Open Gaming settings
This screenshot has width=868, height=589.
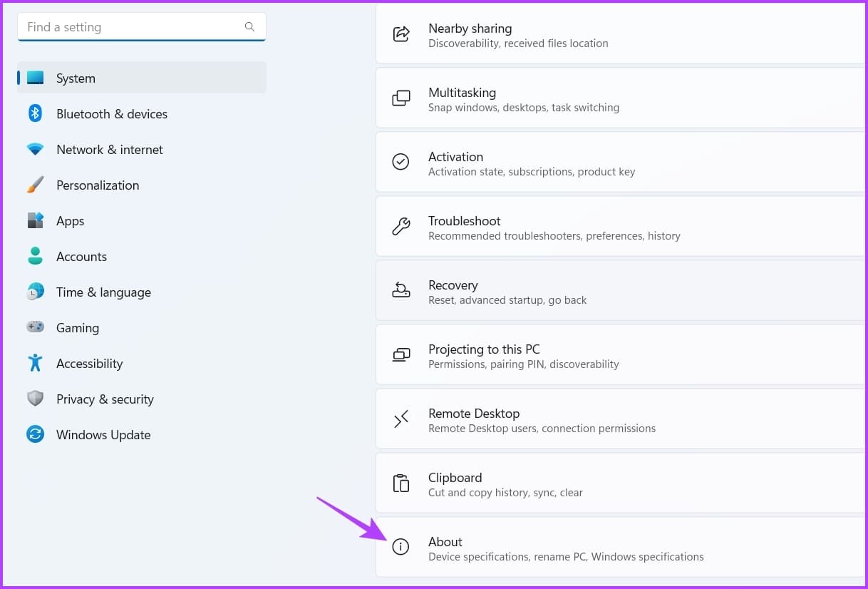(142, 327)
